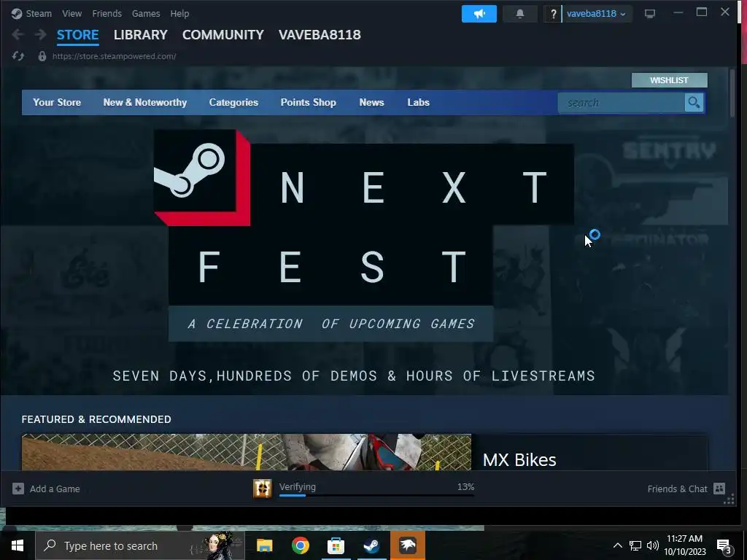Open Friends & Chat
747x560 pixels.
click(x=677, y=489)
